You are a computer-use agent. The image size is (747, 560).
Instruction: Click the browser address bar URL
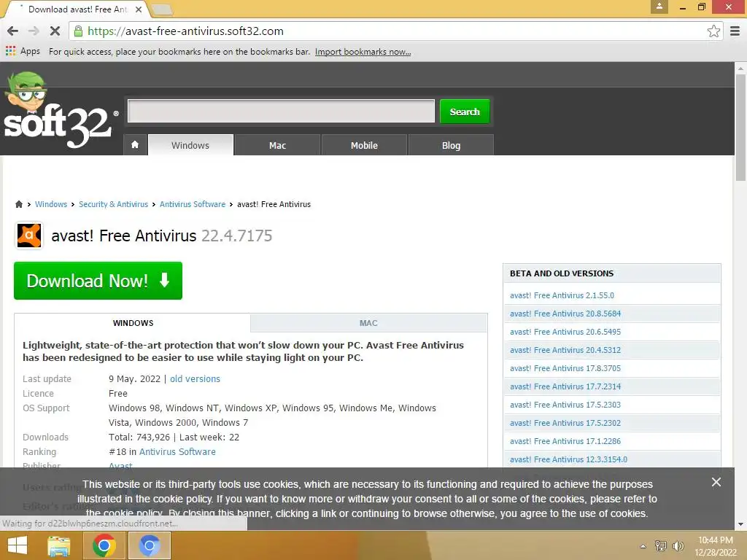(x=186, y=31)
